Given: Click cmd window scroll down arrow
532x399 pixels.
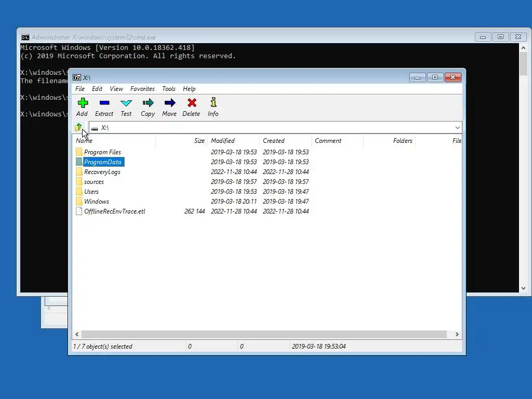Looking at the screenshot, I should 523,288.
